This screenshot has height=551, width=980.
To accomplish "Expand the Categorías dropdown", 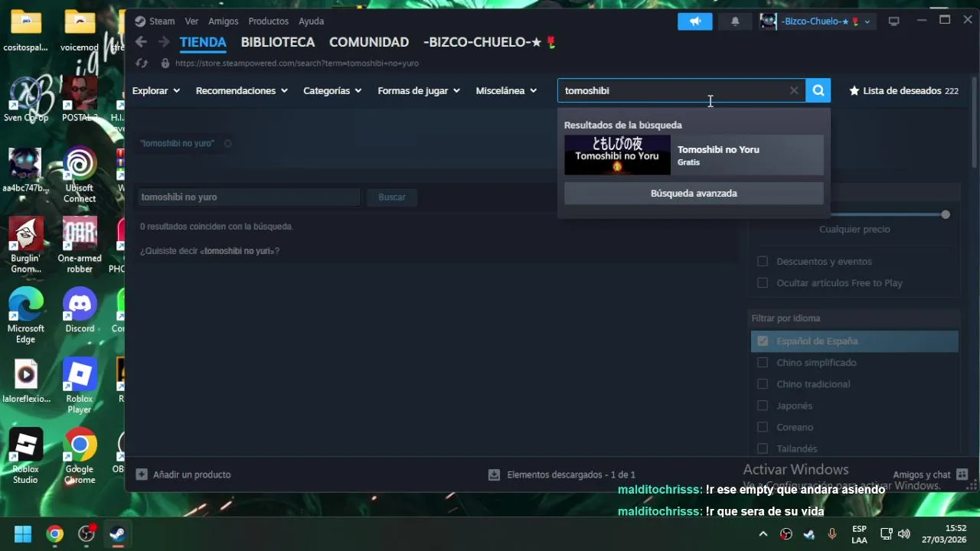I will pyautogui.click(x=333, y=90).
